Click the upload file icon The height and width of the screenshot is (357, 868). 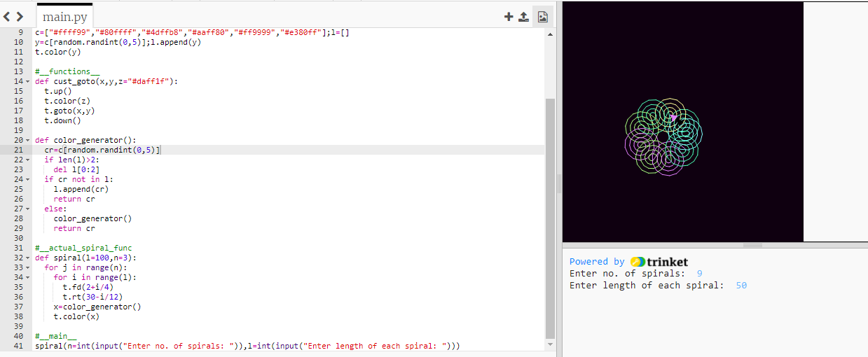[523, 17]
